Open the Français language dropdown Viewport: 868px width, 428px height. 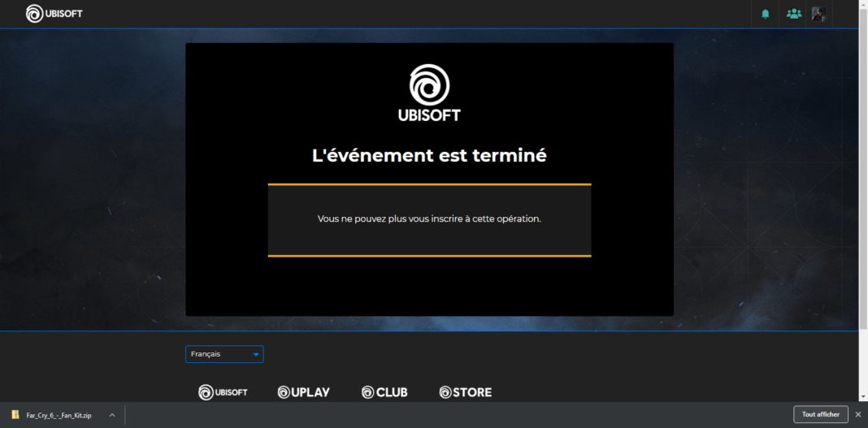tap(224, 354)
